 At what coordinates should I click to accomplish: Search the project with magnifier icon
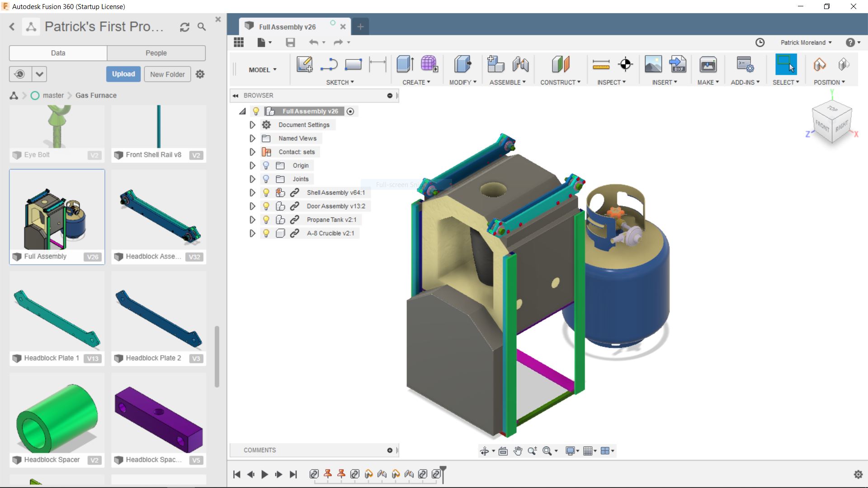pos(202,27)
